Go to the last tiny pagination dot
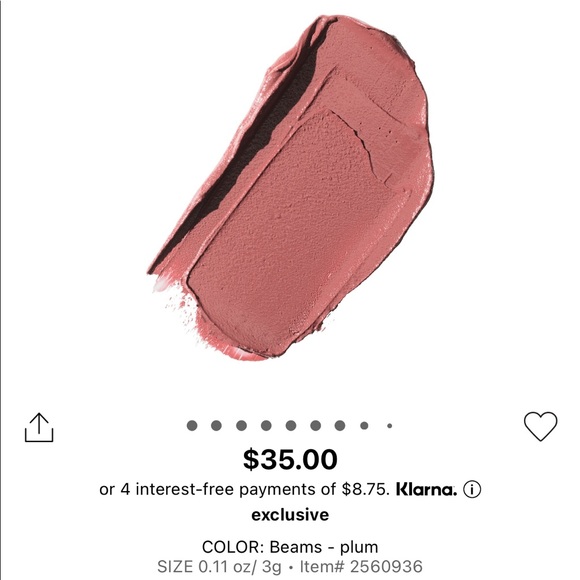Screen dimensions: 580x580 (x=390, y=426)
